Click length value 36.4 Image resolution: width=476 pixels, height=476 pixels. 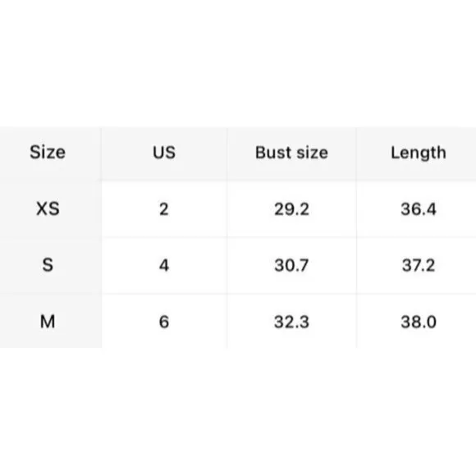tap(419, 209)
